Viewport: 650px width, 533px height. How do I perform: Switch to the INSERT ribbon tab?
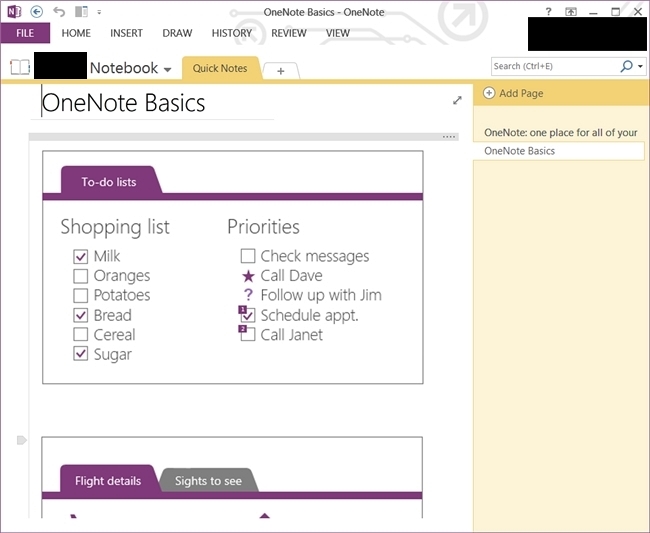click(126, 33)
